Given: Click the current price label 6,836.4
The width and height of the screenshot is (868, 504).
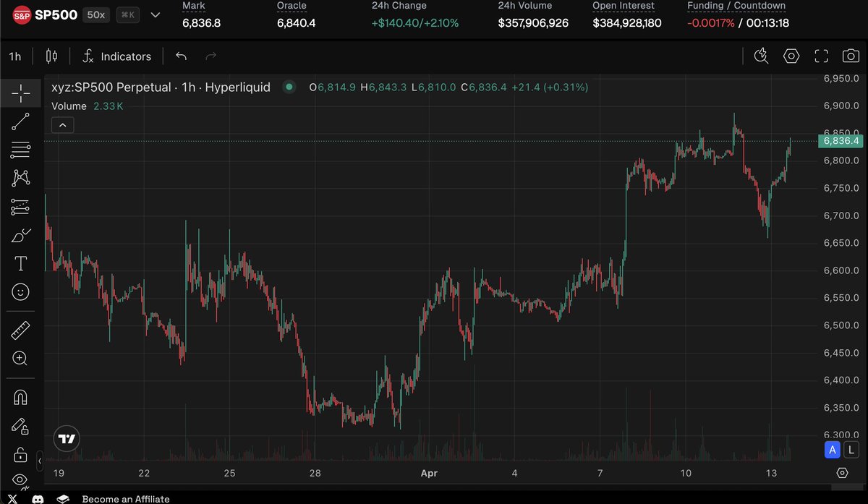Looking at the screenshot, I should (841, 141).
